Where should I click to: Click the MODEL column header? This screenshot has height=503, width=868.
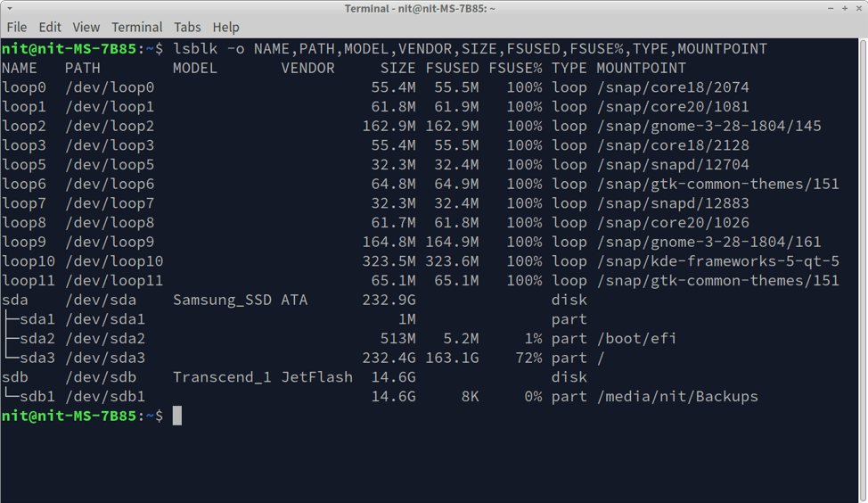tap(195, 68)
